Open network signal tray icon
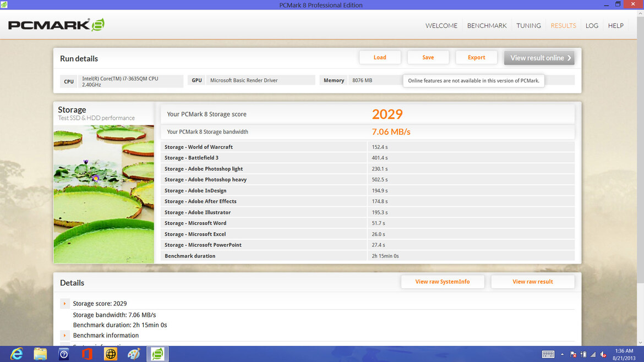 pos(593,354)
